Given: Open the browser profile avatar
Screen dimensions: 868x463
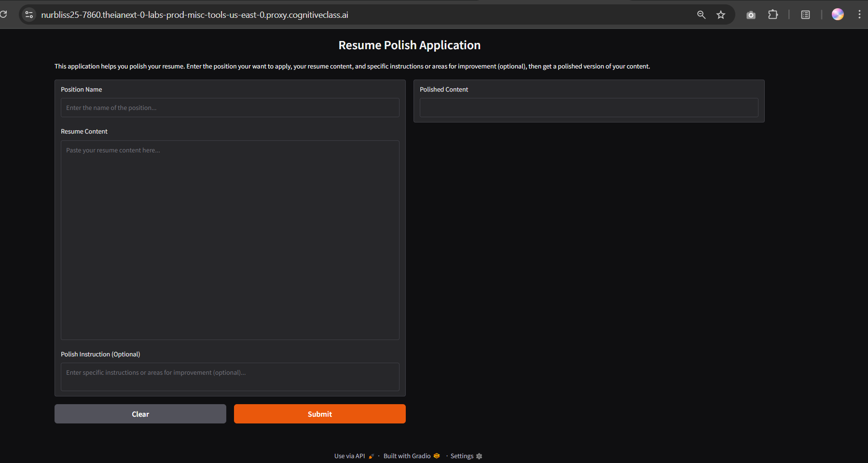Looking at the screenshot, I should pyautogui.click(x=838, y=14).
